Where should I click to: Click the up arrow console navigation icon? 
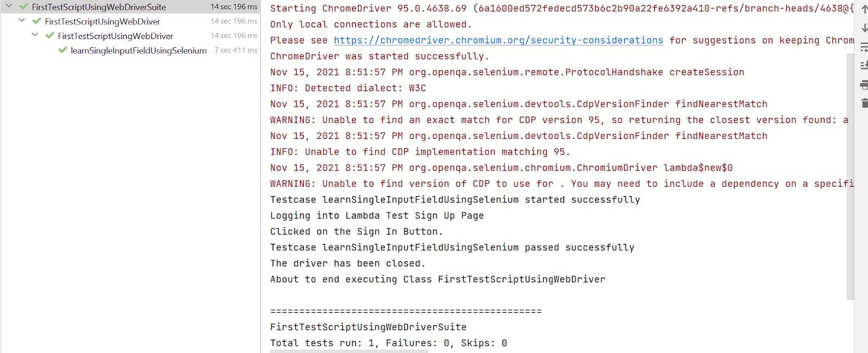[864, 9]
